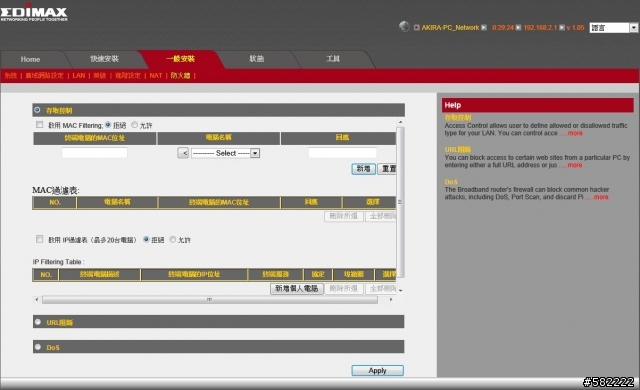Choose 拒絕 for MAC Filtering
Screen dimensions: 640x390
[108, 125]
